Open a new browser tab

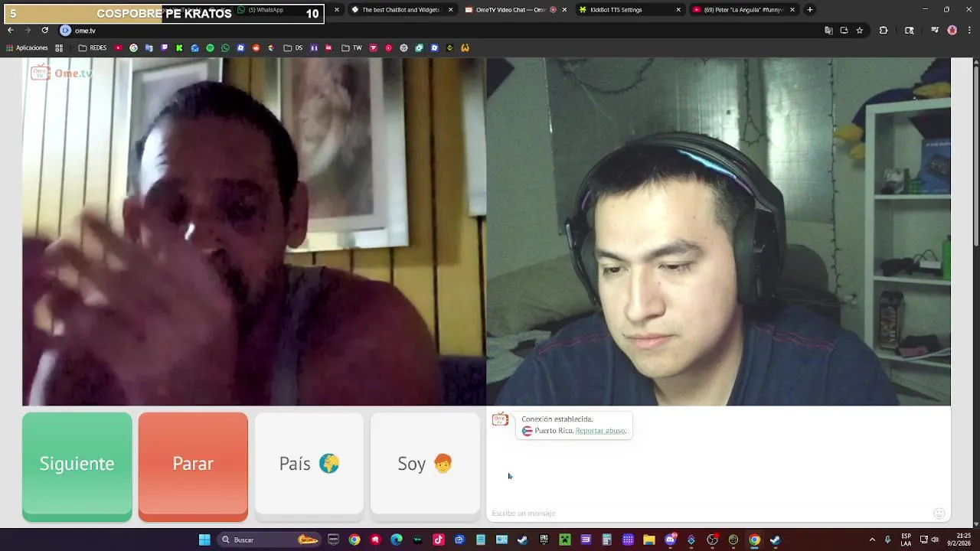point(810,10)
